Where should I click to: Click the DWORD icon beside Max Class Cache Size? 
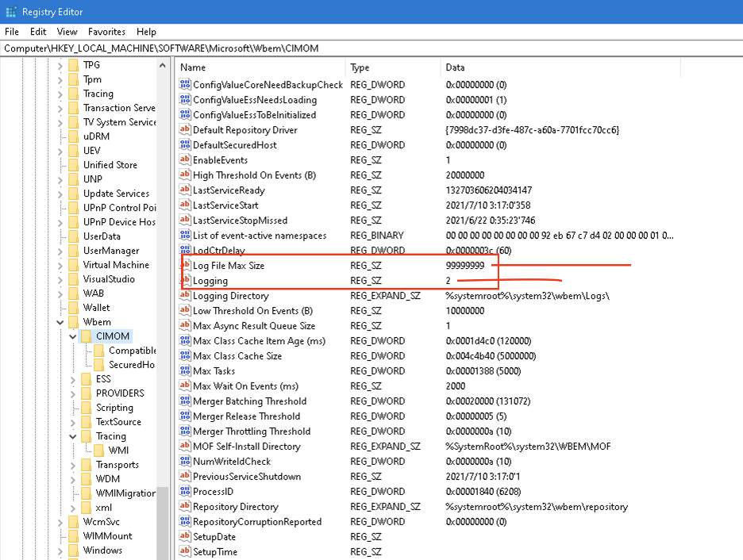click(185, 355)
